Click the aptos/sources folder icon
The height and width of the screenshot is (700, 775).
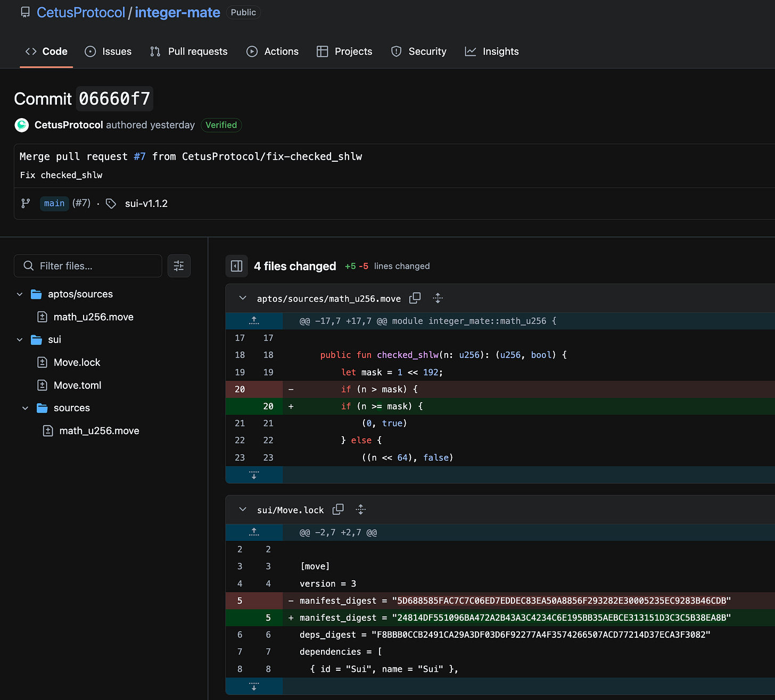click(36, 294)
